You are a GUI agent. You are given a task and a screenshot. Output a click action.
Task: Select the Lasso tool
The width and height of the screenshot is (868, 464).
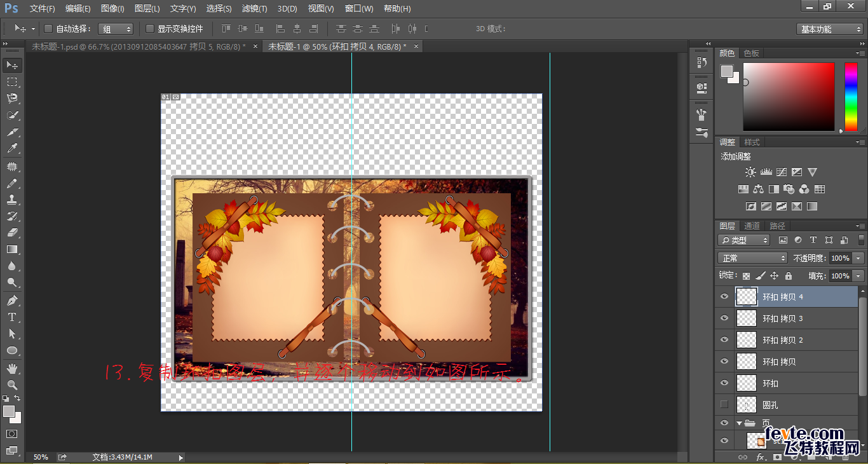(12, 99)
